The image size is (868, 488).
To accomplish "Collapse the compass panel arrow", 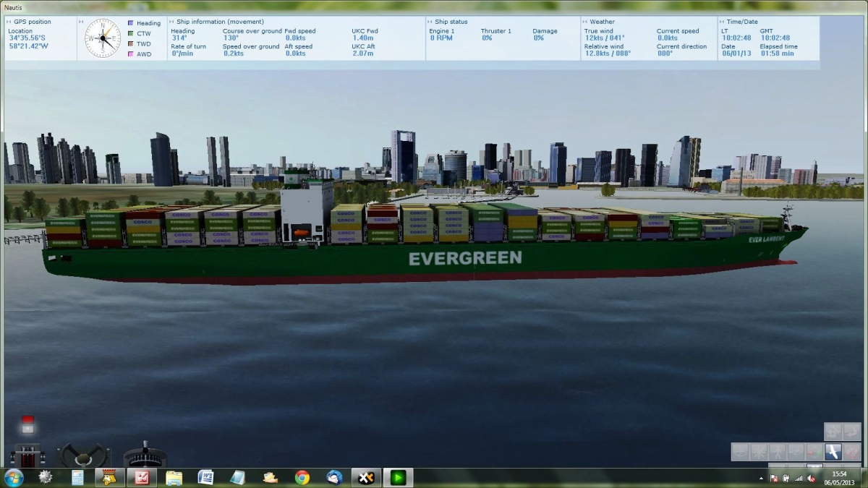I will pyautogui.click(x=82, y=22).
